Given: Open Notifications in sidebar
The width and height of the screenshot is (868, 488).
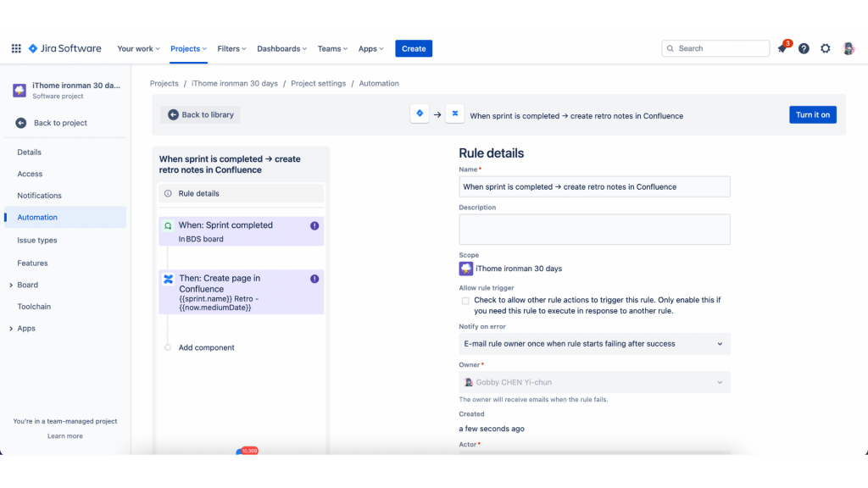Looking at the screenshot, I should [x=39, y=196].
